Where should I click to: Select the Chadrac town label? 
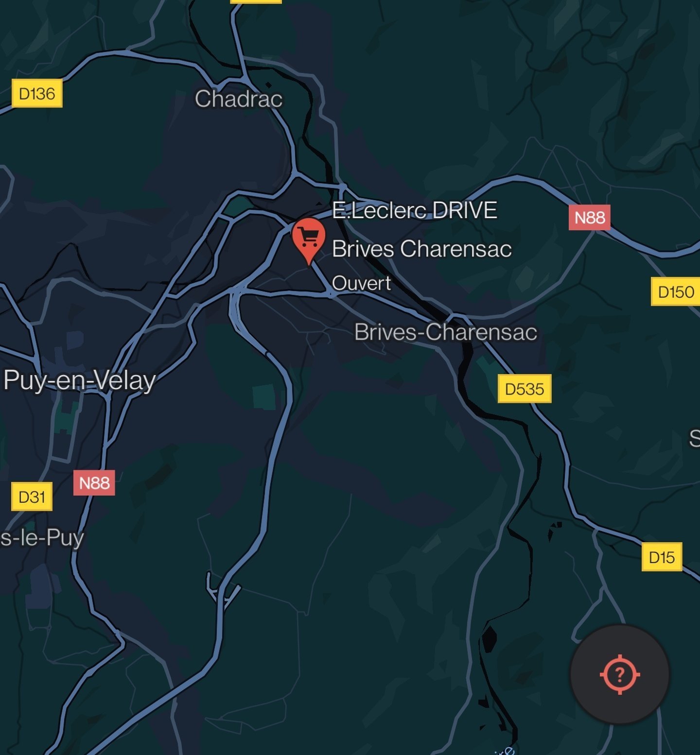point(239,99)
